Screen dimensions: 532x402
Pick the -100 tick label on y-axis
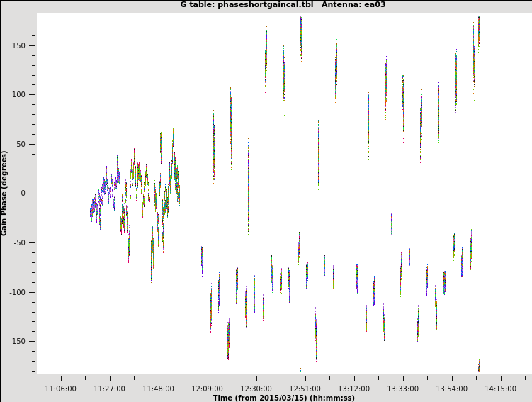pyautogui.click(x=24, y=292)
